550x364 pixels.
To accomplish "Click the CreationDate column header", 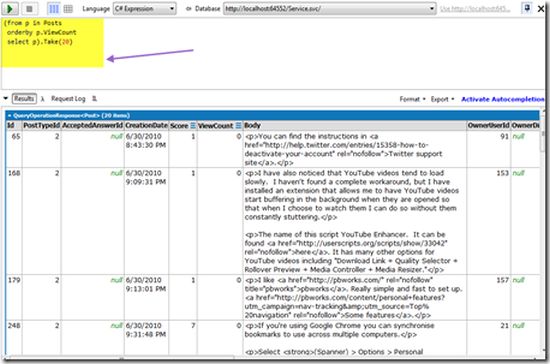I will [147, 126].
